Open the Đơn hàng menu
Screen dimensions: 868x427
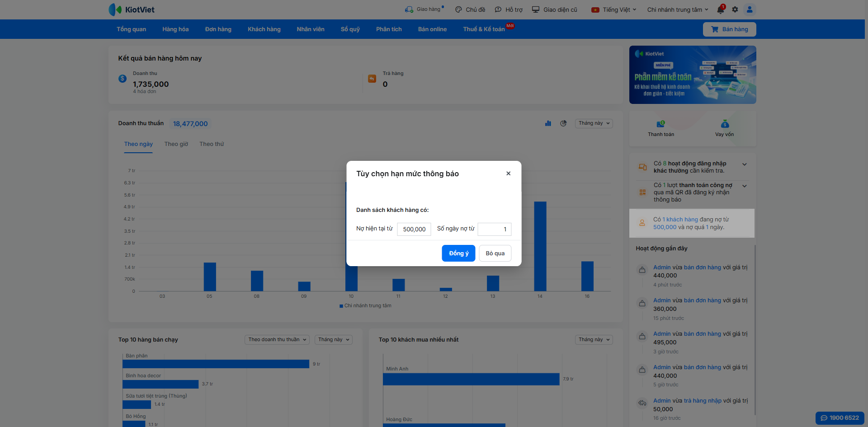click(218, 29)
